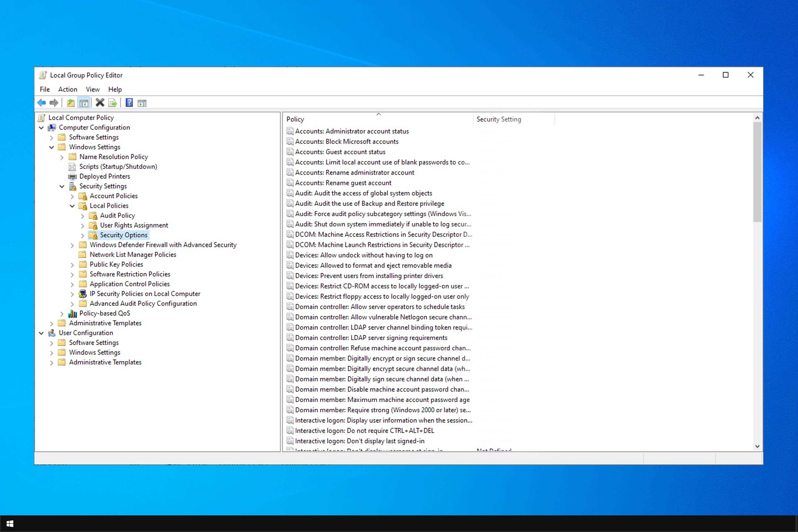
Task: Click the Delete X toolbar icon
Action: 100,103
